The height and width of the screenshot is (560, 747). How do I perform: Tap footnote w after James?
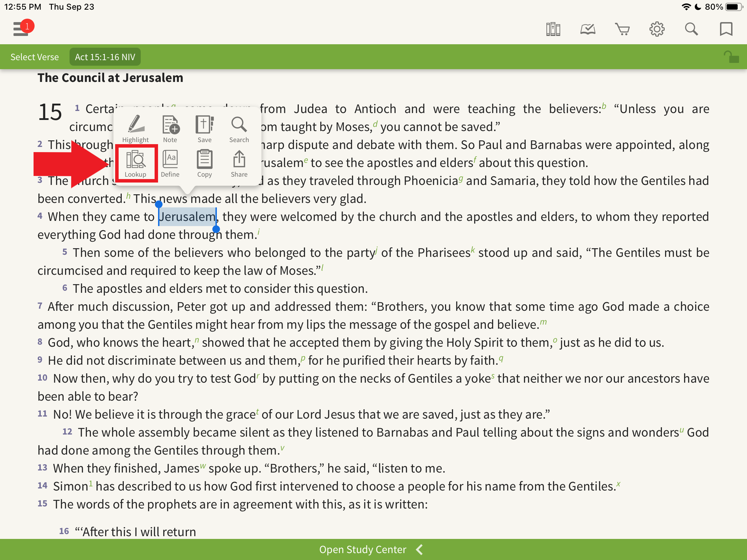pos(203,466)
